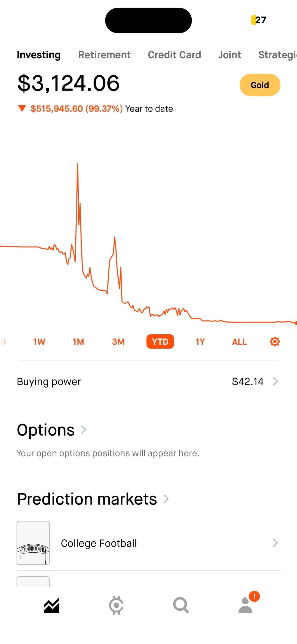The image size is (297, 644).
Task: Switch chart range to ALL
Action: coord(239,342)
